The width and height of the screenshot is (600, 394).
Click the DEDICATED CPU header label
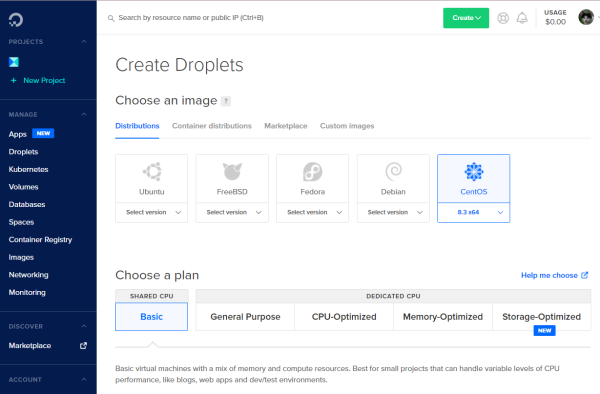[x=393, y=296]
